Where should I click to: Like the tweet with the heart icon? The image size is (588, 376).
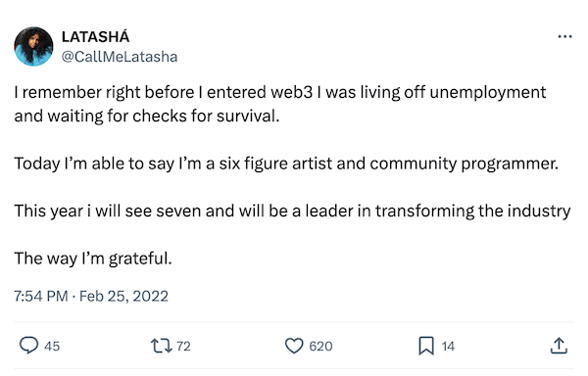click(x=294, y=346)
